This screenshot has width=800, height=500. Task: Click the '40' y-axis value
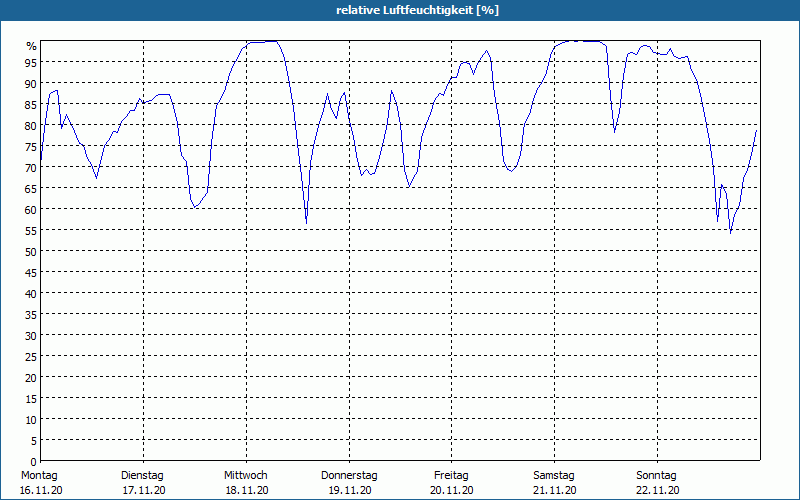click(x=31, y=294)
